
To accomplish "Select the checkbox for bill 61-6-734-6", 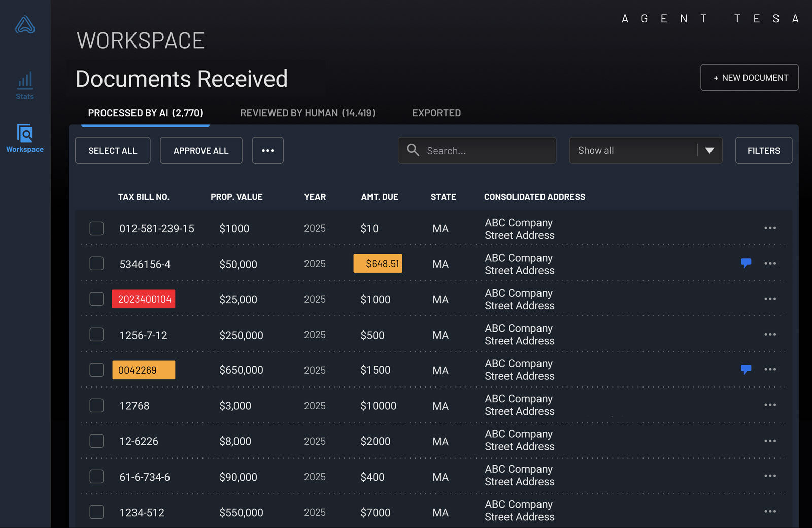I will [x=96, y=476].
